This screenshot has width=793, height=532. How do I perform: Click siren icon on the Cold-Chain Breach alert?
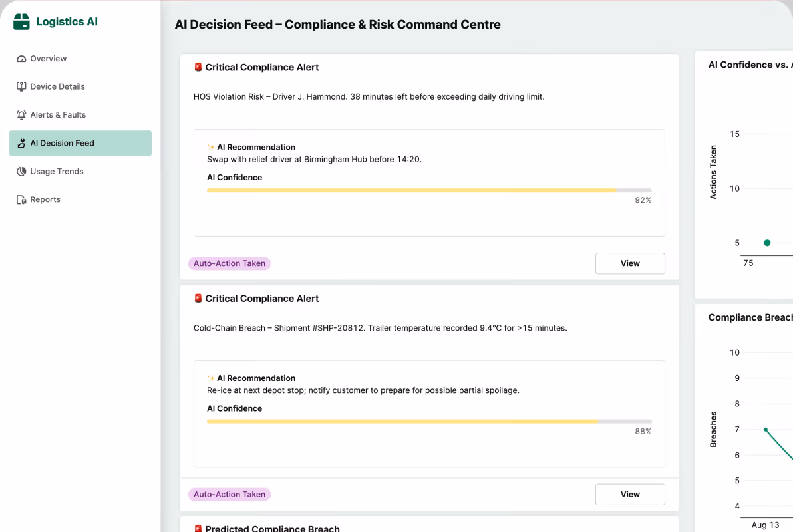pos(198,299)
